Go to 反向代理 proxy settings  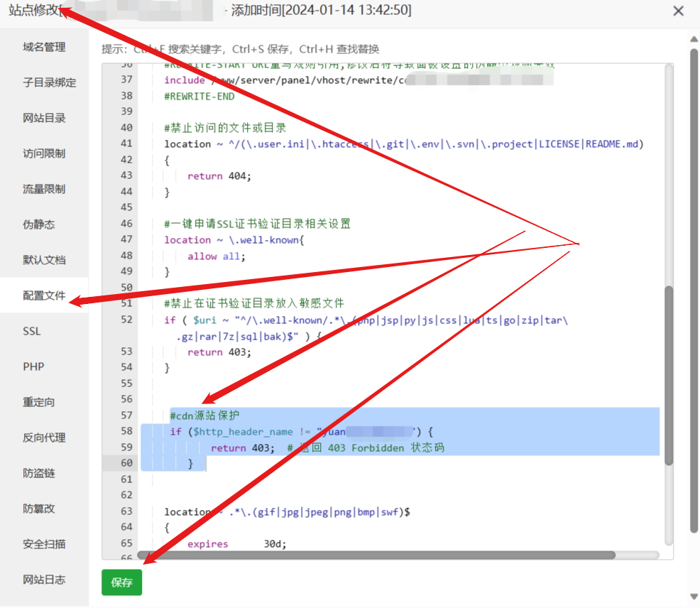(x=44, y=438)
